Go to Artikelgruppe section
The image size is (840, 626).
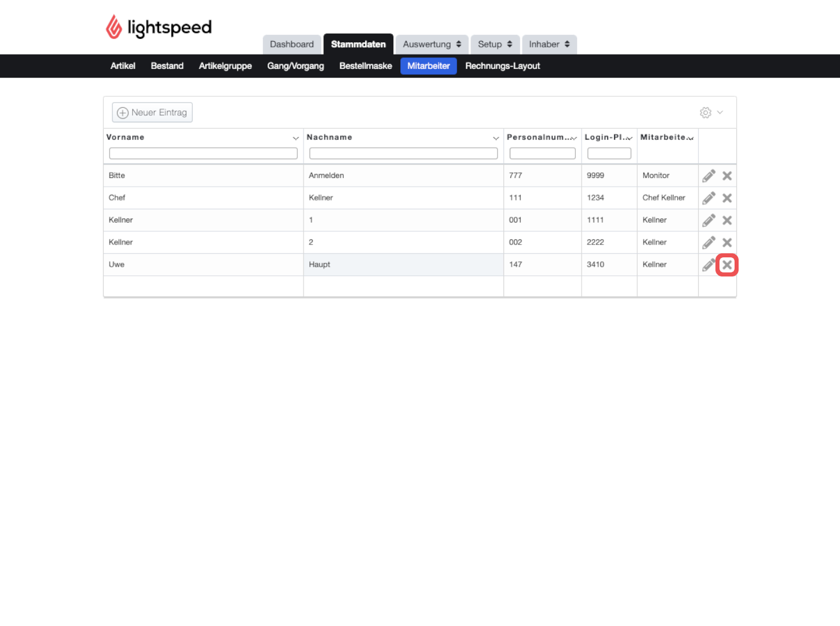pyautogui.click(x=225, y=66)
